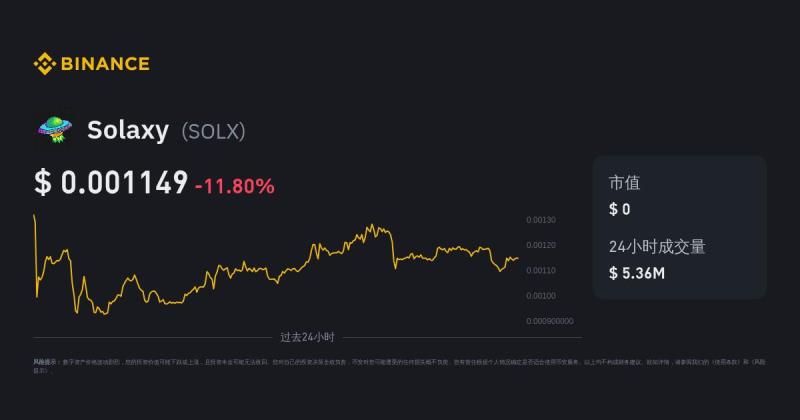This screenshot has height=420, width=800.
Task: Click the $ 5.36M volume value
Action: (637, 273)
